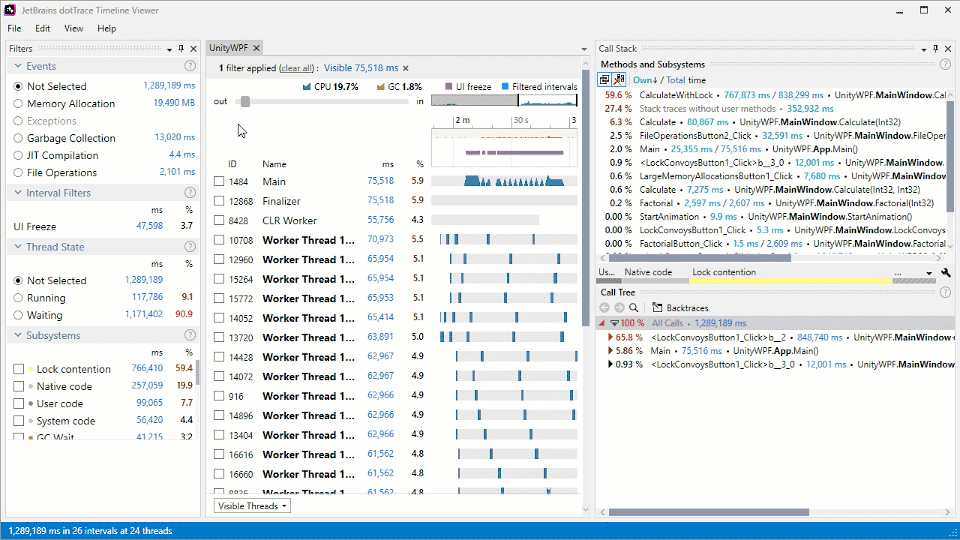
Task: Expand the Main call tree node
Action: coord(611,351)
